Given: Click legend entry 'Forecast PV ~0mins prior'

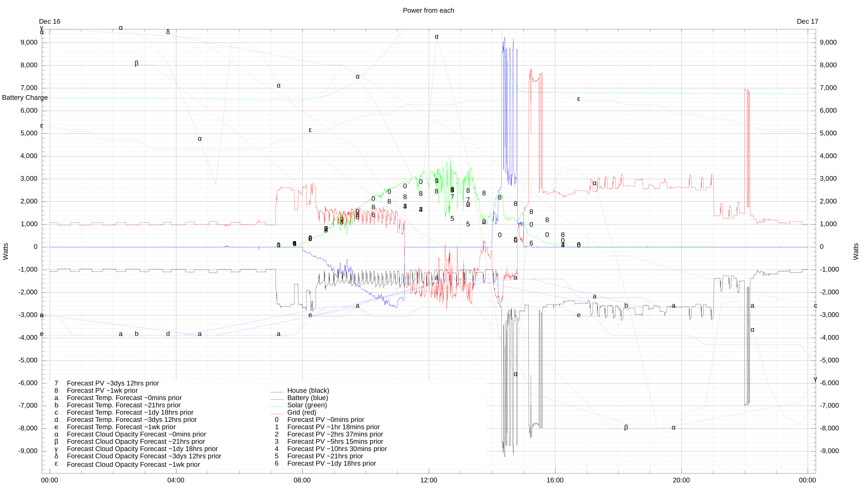Looking at the screenshot, I should [x=325, y=420].
